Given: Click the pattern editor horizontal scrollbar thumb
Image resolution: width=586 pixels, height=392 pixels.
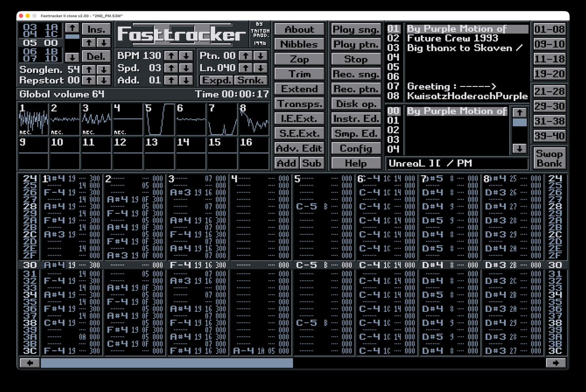Looking at the screenshot, I should (167, 363).
